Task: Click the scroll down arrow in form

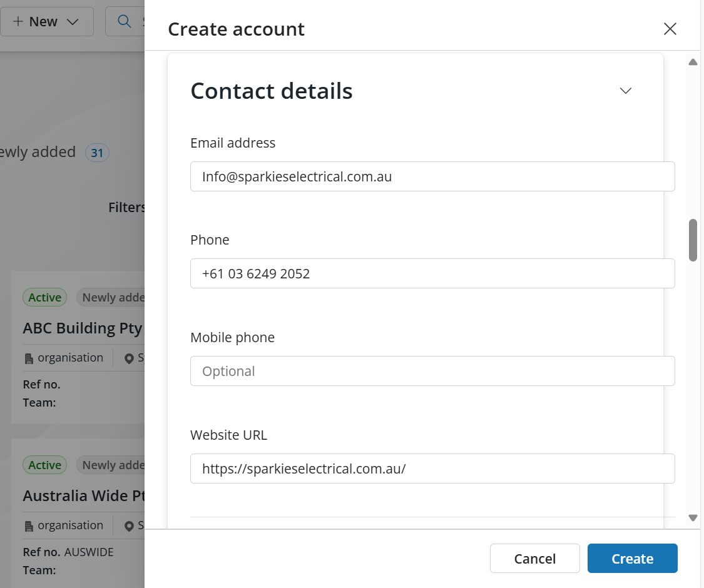Action: point(693,517)
